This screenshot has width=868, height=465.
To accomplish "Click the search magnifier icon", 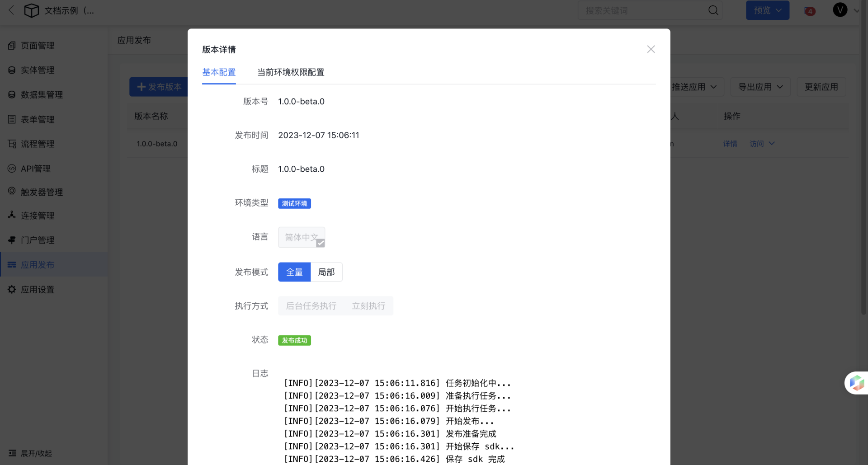I will 713,10.
